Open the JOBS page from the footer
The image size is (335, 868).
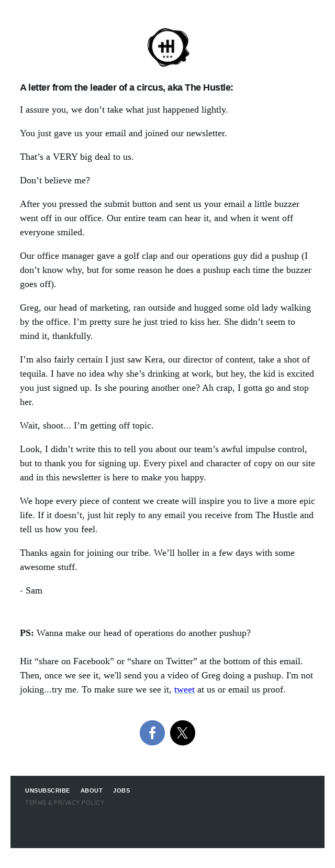click(122, 791)
